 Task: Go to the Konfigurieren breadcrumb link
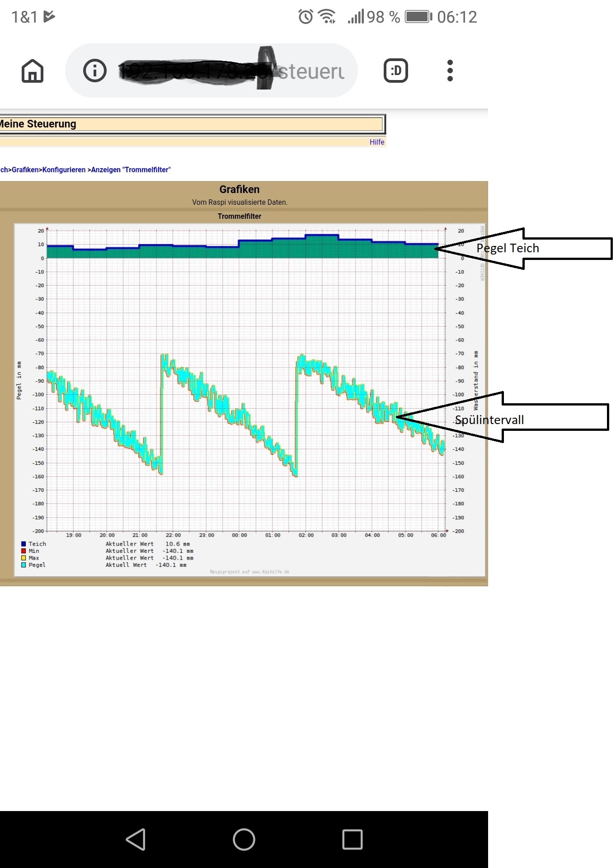click(64, 170)
